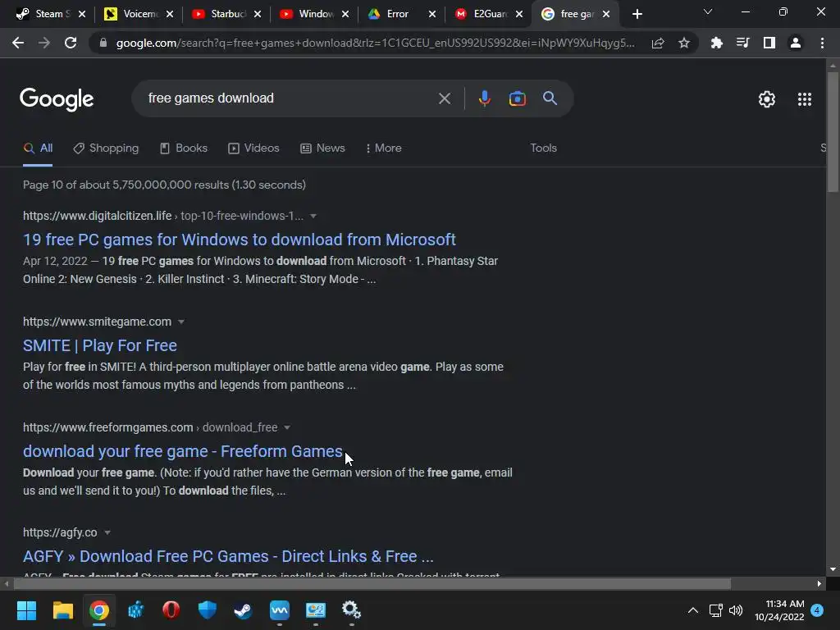Open Google apps grid

coord(805,99)
